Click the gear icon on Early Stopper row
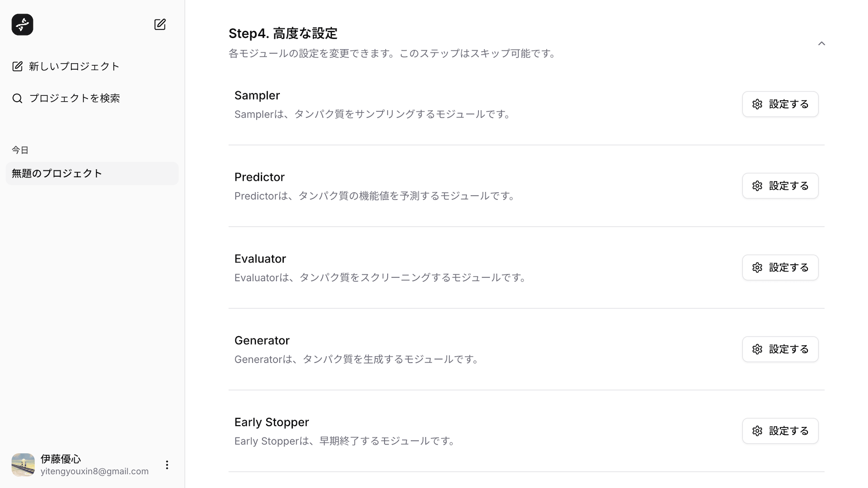The image size is (868, 488). 758,431
